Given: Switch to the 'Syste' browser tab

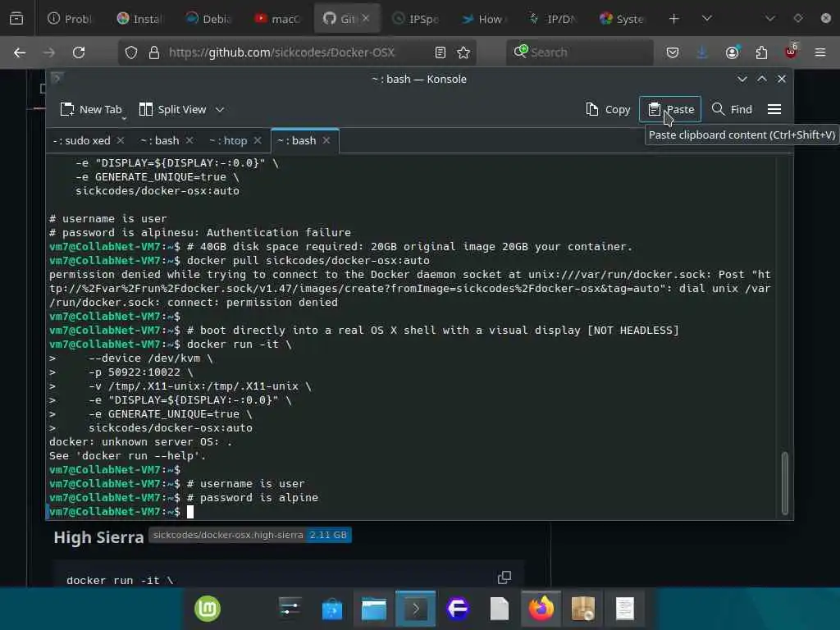Looking at the screenshot, I should tap(622, 19).
